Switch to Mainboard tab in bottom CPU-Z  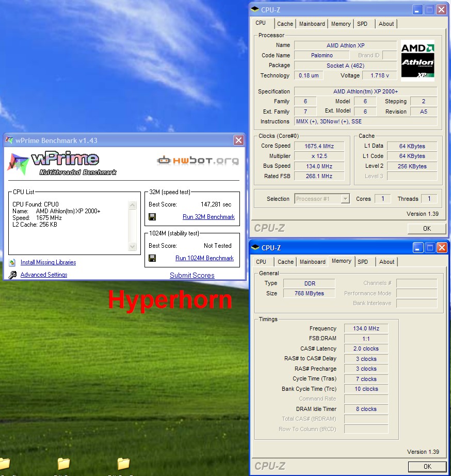coord(313,262)
